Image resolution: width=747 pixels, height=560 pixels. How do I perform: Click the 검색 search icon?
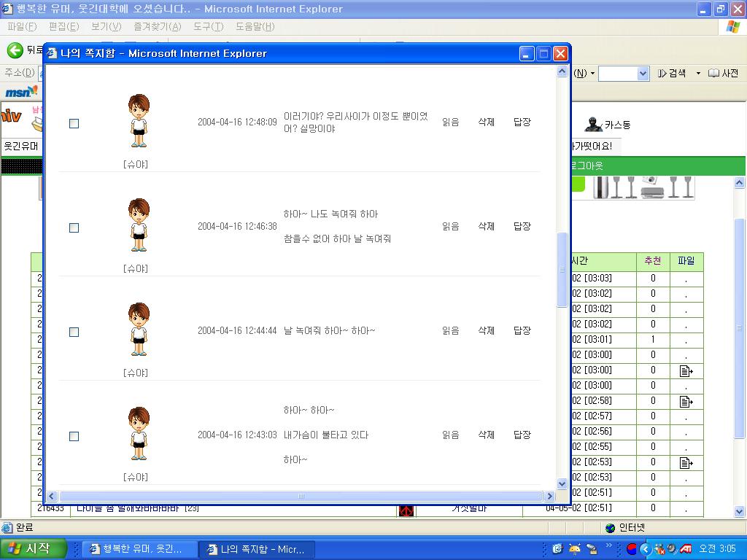point(662,74)
